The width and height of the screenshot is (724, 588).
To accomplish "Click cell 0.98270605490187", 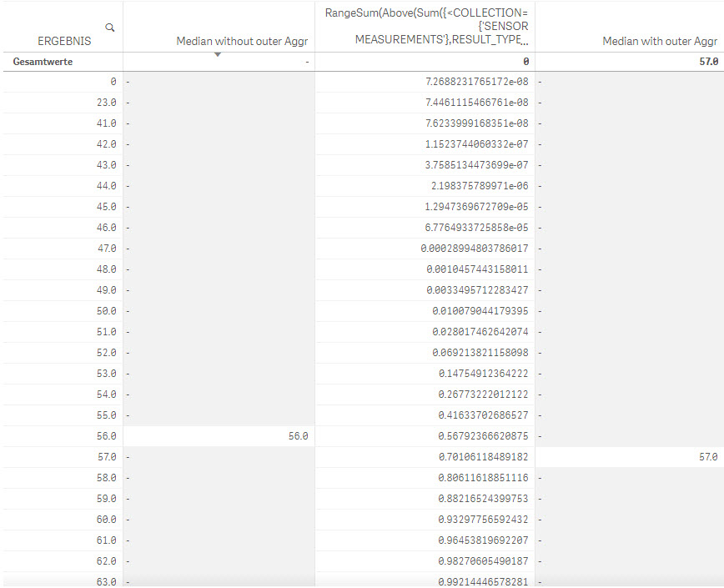I will pyautogui.click(x=484, y=561).
